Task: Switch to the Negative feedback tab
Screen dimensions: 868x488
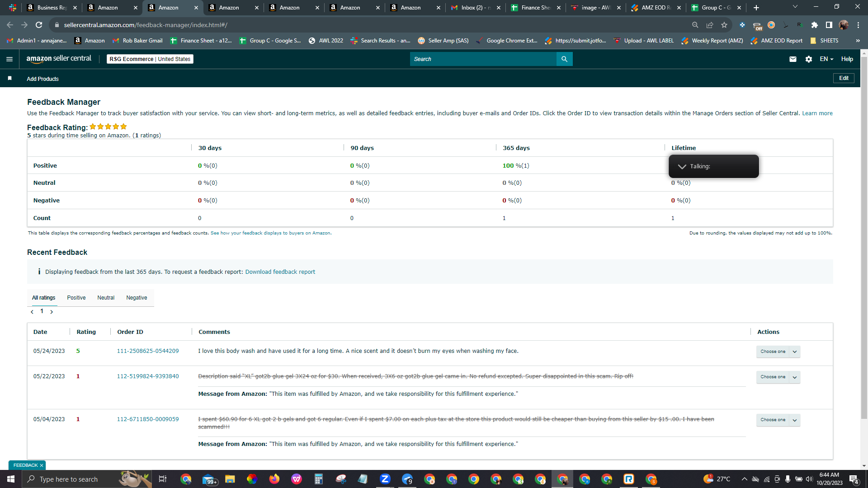Action: [x=137, y=298]
